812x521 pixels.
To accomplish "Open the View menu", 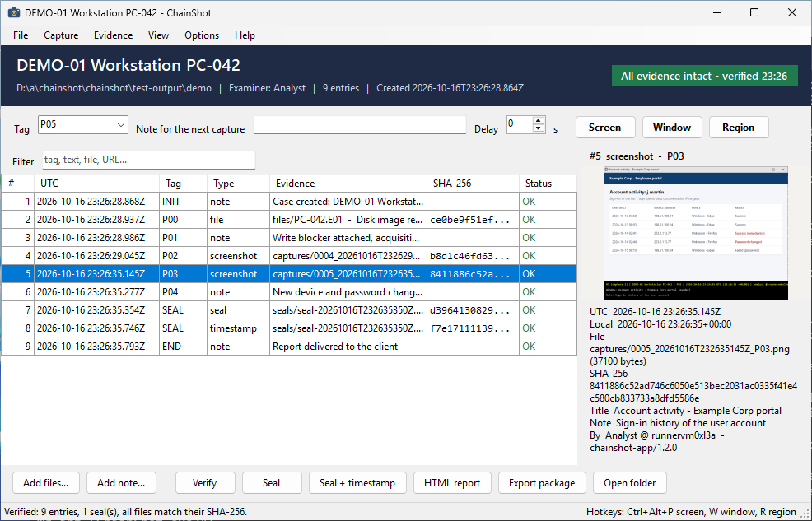I will pos(158,35).
